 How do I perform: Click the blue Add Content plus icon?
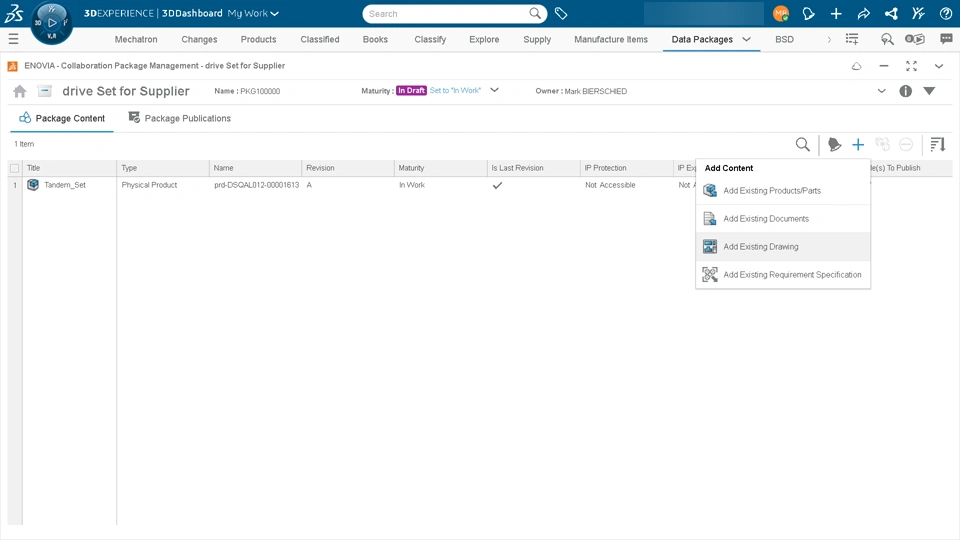(x=858, y=144)
